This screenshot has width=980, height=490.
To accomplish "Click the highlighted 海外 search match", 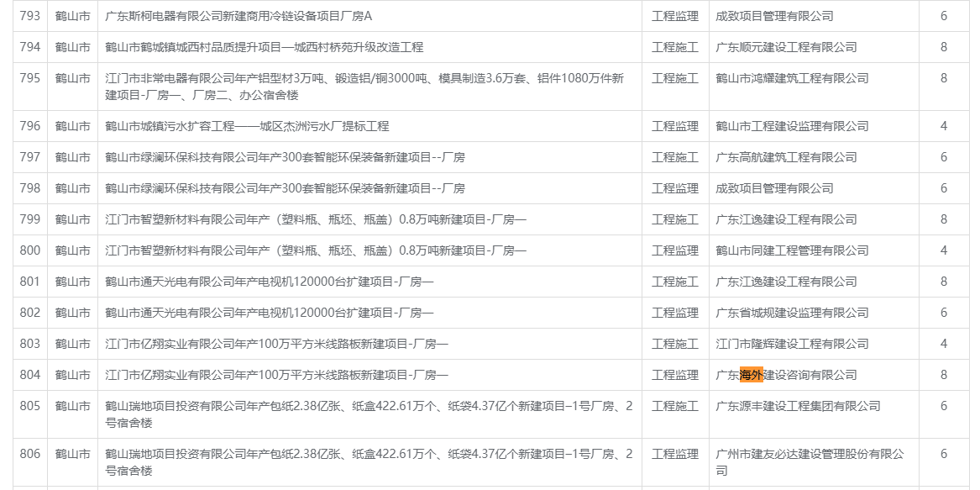I will pos(752,375).
